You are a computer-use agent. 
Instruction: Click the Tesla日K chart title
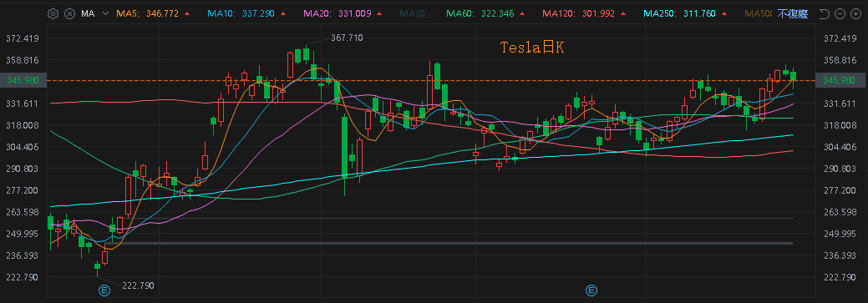[x=532, y=48]
